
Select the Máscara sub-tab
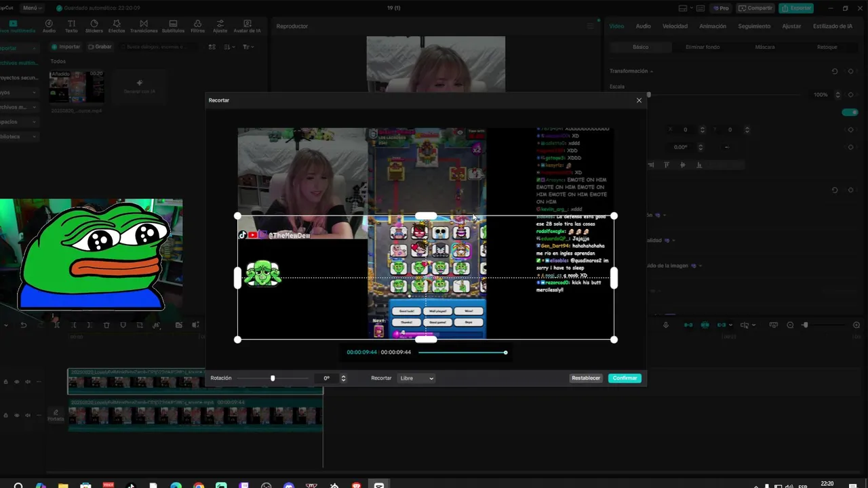point(765,47)
